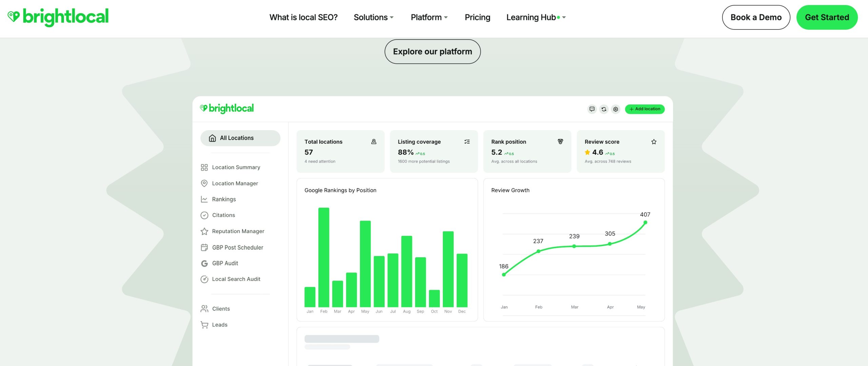The image size is (868, 366).
Task: Open the What is local SEO? page
Action: [303, 17]
